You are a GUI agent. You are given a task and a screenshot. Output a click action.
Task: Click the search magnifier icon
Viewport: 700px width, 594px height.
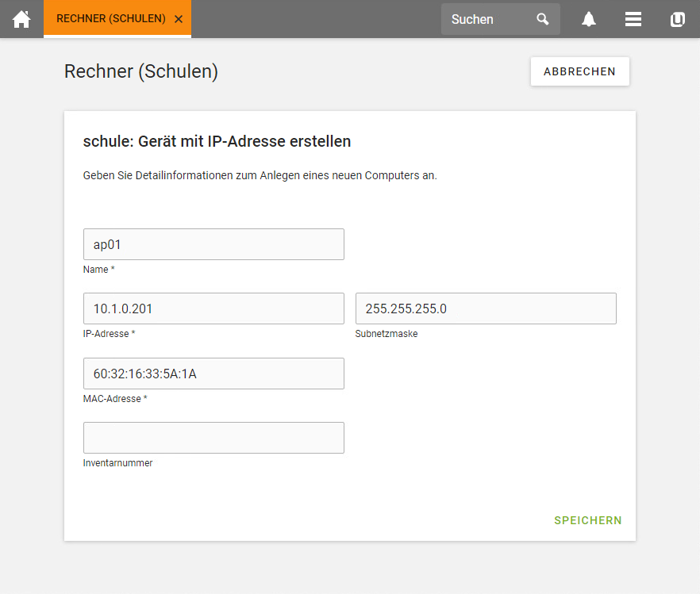542,19
